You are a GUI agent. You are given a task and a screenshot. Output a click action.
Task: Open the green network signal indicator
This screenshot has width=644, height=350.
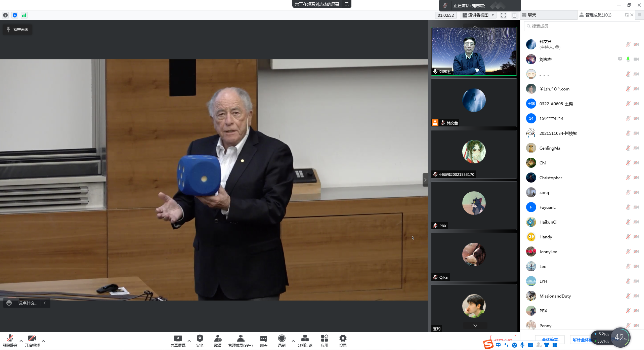(24, 15)
